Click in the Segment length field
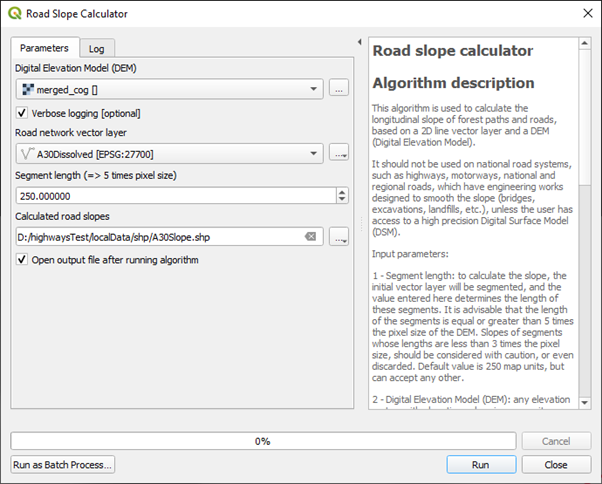The height and width of the screenshot is (484, 602). coord(170,195)
